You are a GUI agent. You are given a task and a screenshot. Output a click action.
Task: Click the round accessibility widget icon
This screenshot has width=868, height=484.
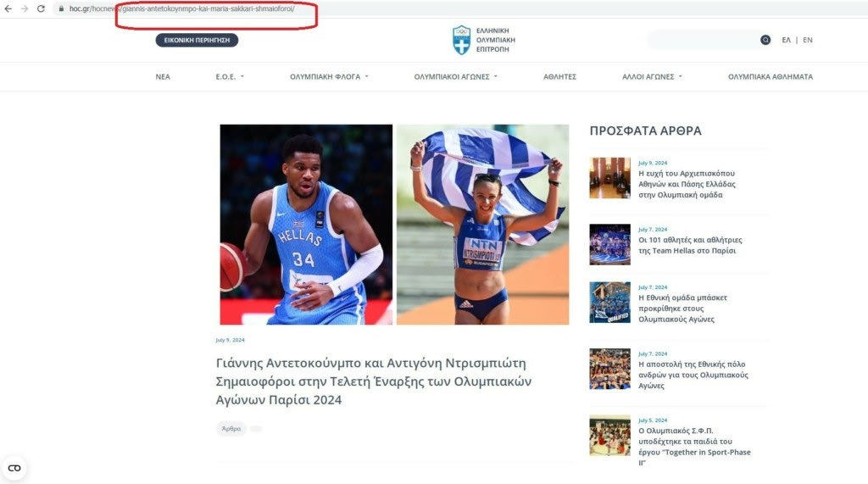pyautogui.click(x=14, y=468)
